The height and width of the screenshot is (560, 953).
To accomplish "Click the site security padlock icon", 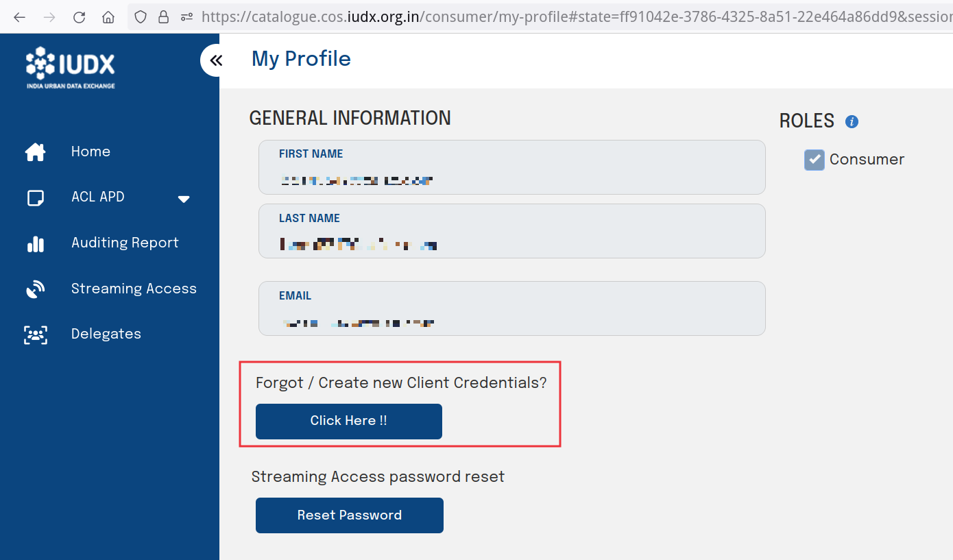I will pyautogui.click(x=164, y=16).
